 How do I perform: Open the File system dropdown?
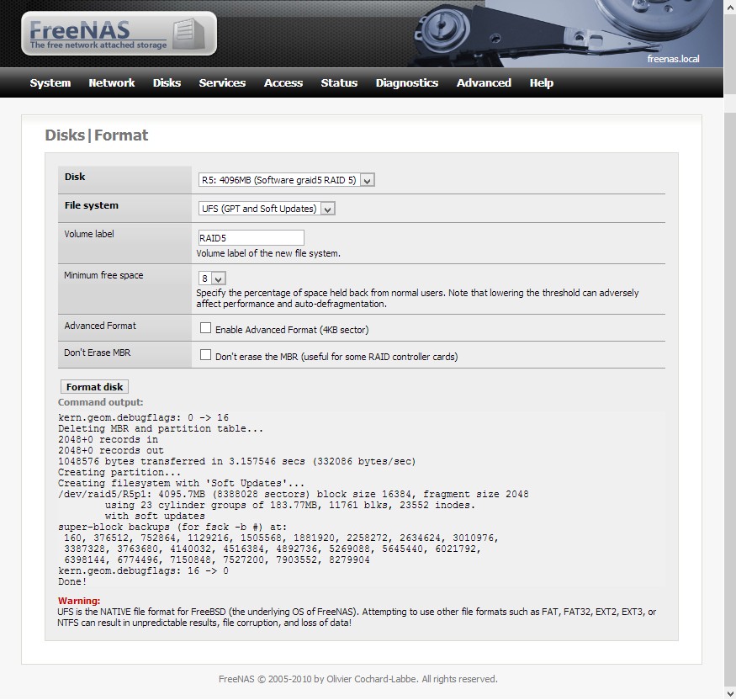[326, 208]
